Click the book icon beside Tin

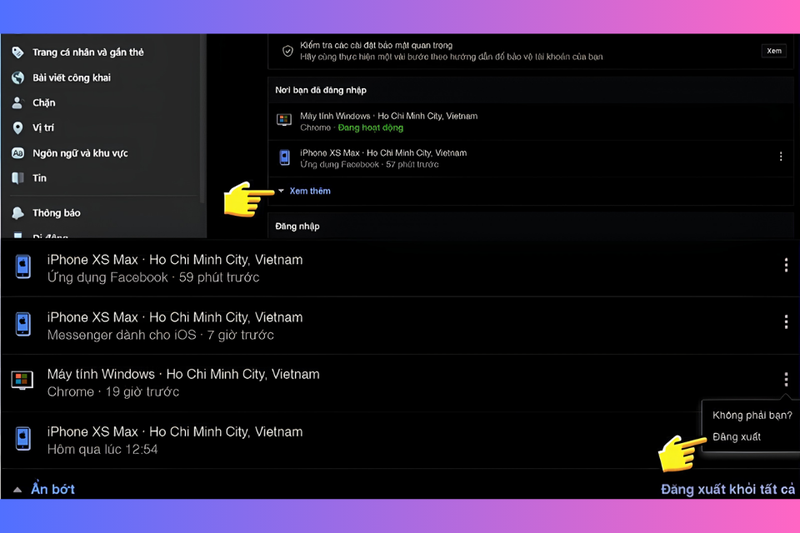pyautogui.click(x=18, y=178)
